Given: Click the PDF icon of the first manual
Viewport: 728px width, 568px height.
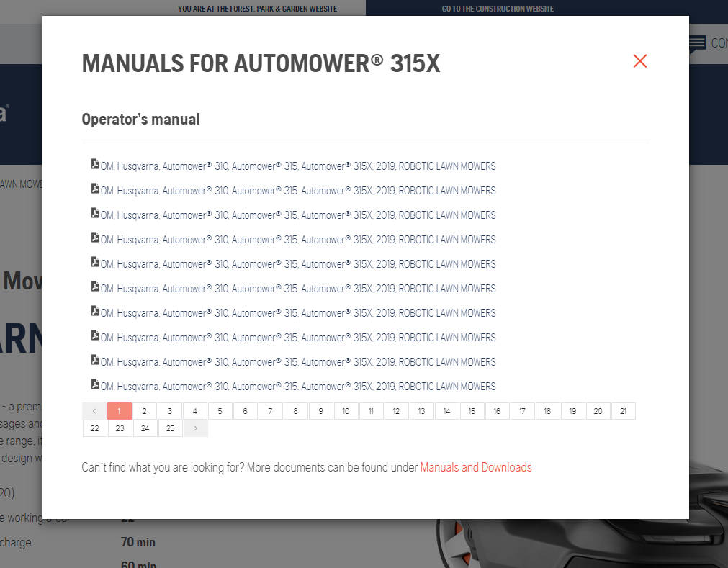Looking at the screenshot, I should tap(95, 164).
